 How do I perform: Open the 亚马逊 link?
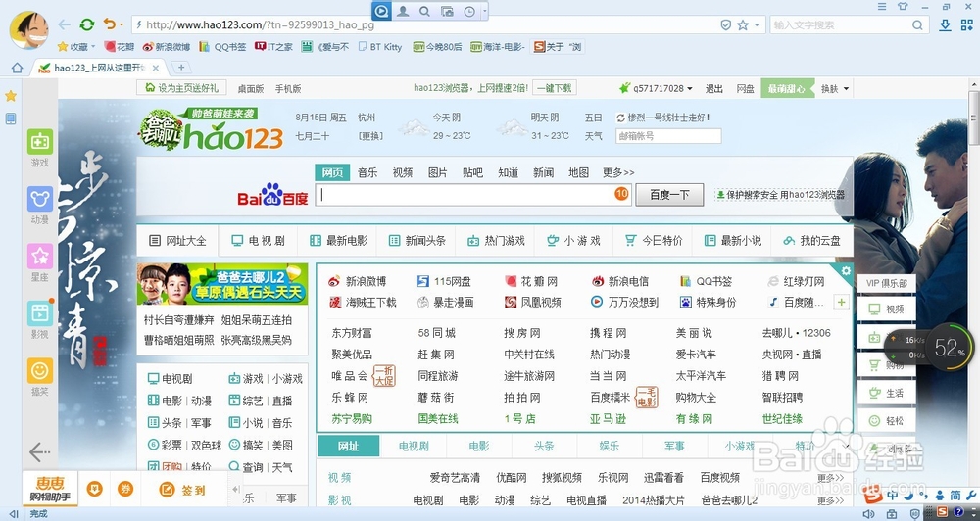(x=608, y=418)
